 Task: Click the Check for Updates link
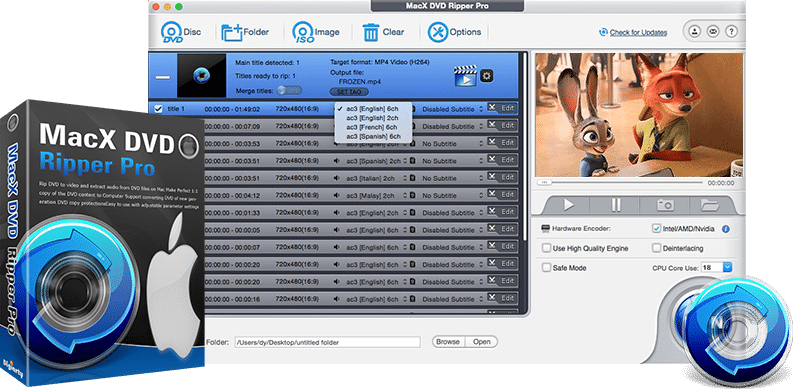638,32
